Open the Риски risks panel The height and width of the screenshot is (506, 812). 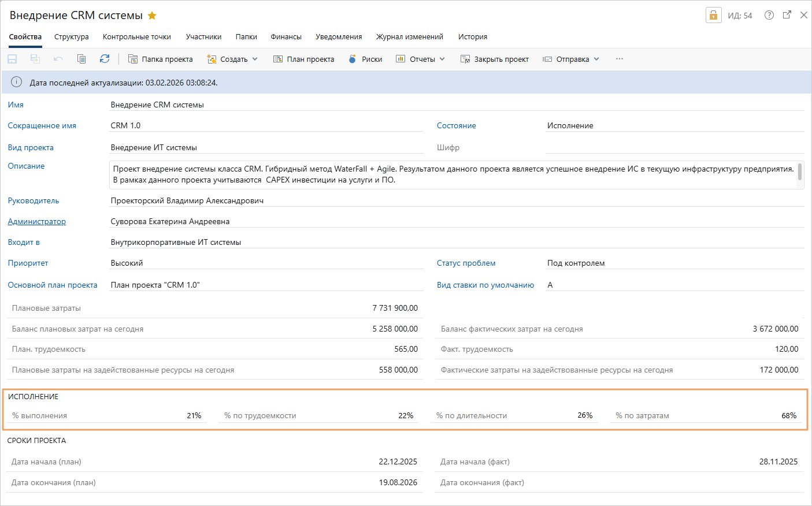365,59
